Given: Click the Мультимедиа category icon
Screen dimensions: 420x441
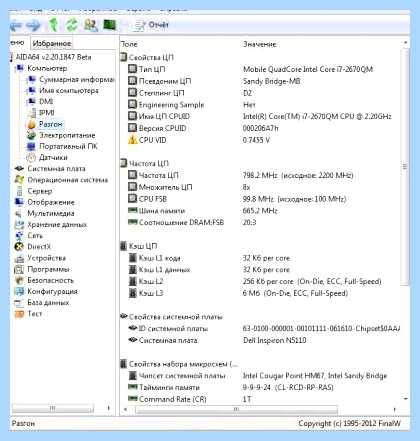Looking at the screenshot, I should point(19,213).
